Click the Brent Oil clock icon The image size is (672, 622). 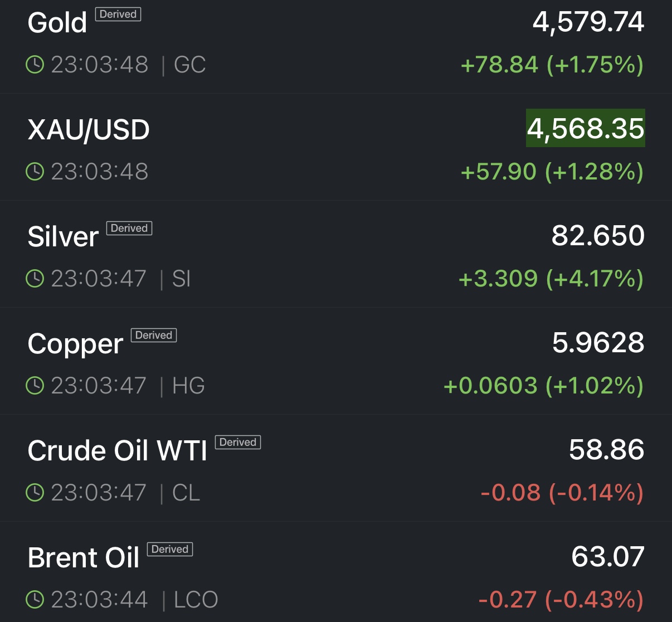[35, 600]
